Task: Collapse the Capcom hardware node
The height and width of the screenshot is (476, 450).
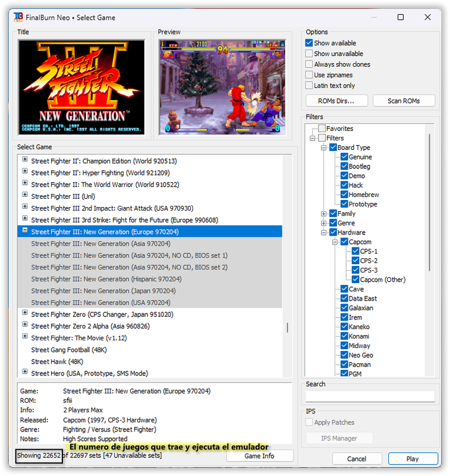Action: pyautogui.click(x=335, y=242)
